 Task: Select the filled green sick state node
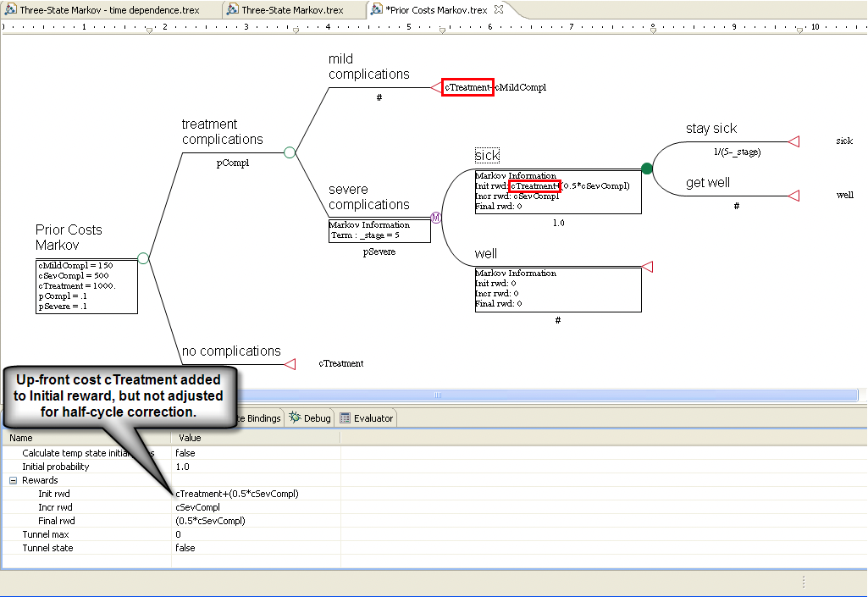646,169
